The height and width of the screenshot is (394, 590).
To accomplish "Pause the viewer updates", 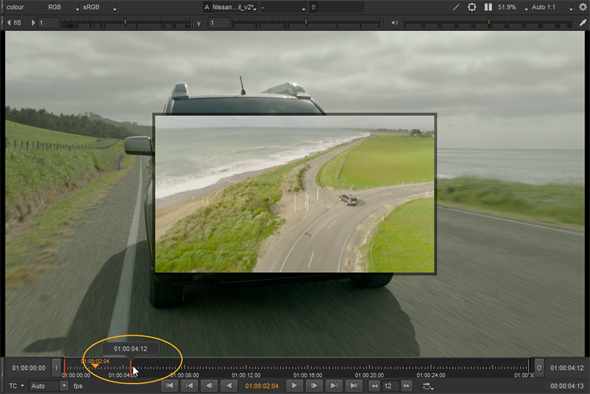I will 488,7.
